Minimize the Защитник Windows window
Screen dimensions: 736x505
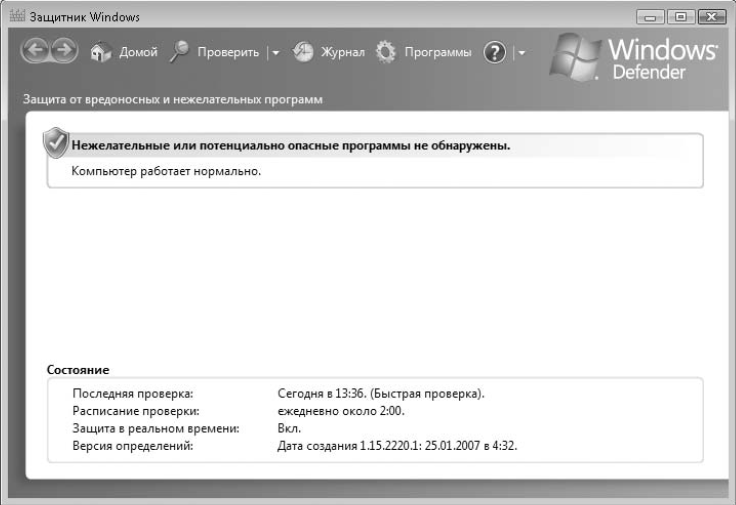[650, 17]
